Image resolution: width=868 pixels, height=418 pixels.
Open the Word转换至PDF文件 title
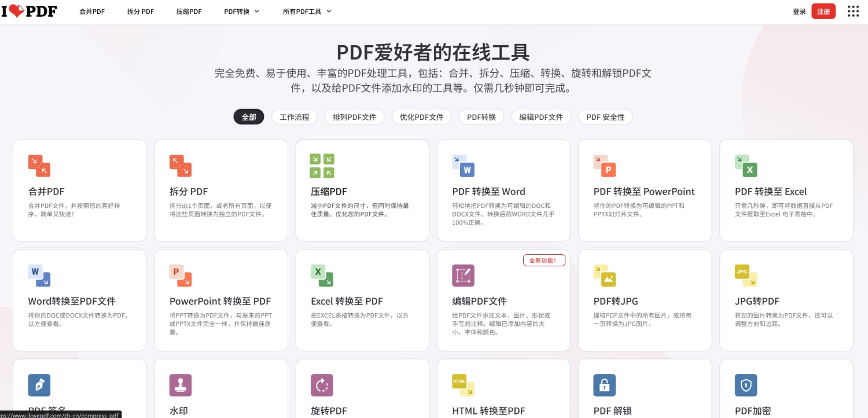coord(72,301)
